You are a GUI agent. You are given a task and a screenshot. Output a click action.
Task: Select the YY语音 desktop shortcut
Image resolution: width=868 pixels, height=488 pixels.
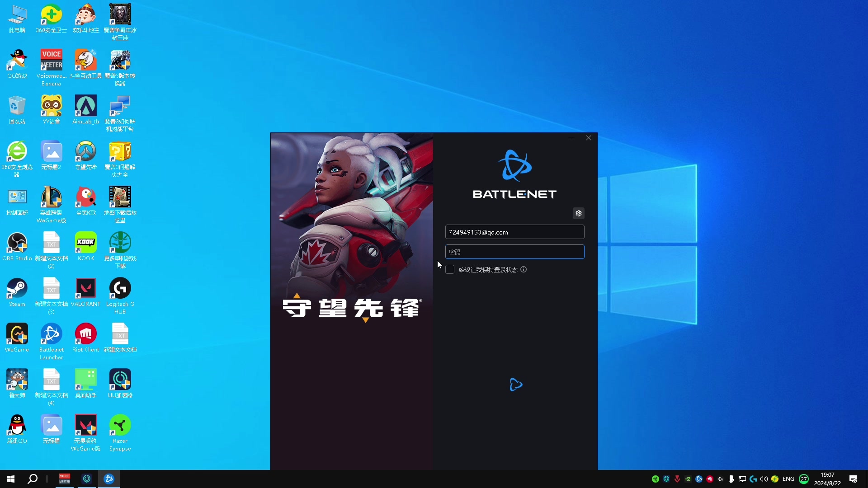(x=52, y=110)
